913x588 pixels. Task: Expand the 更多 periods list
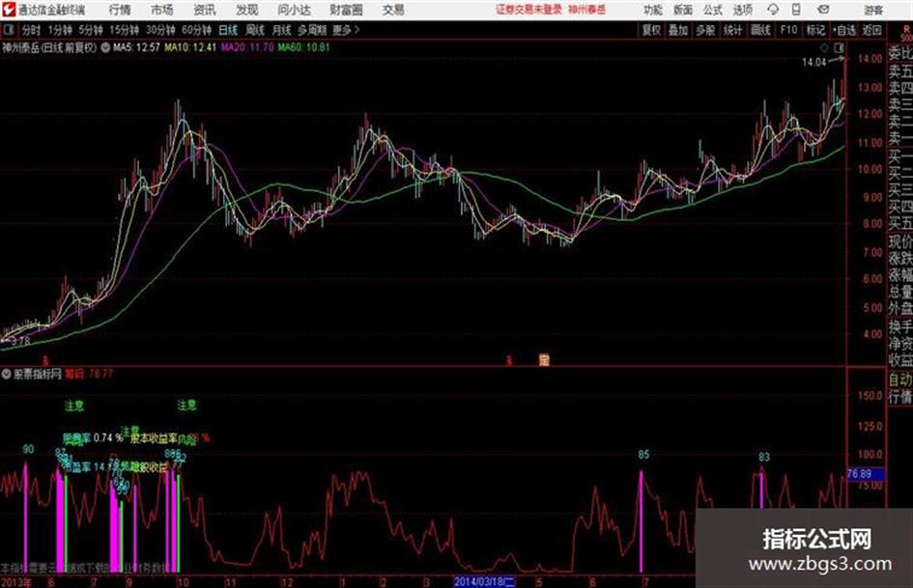click(345, 30)
